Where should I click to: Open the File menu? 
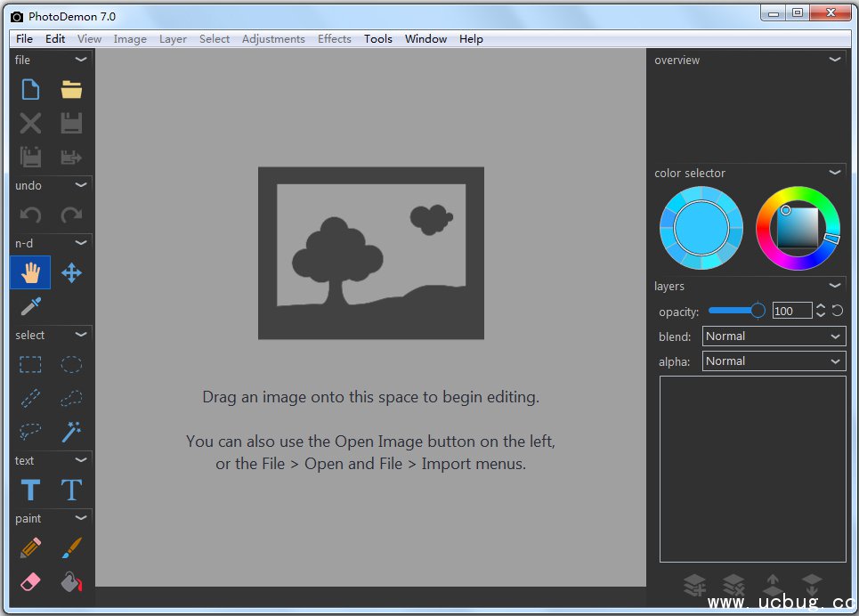[x=24, y=39]
